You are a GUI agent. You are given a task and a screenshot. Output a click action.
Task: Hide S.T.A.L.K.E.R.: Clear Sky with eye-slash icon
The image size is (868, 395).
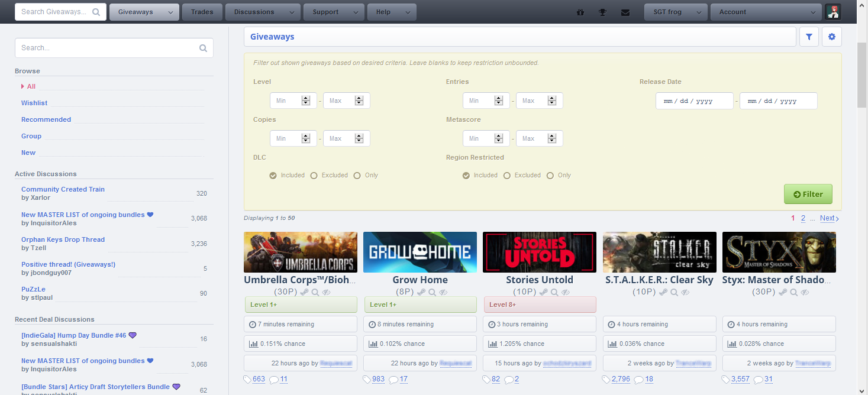686,292
